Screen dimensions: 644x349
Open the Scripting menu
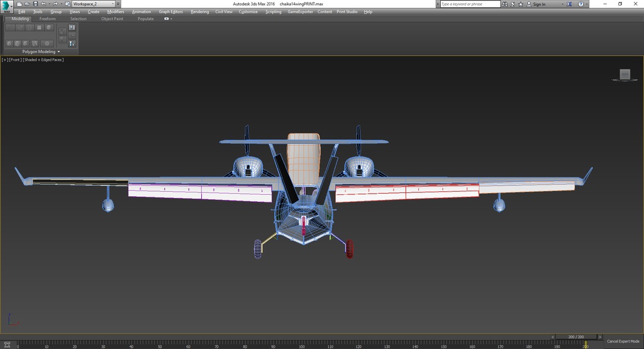pyautogui.click(x=273, y=12)
